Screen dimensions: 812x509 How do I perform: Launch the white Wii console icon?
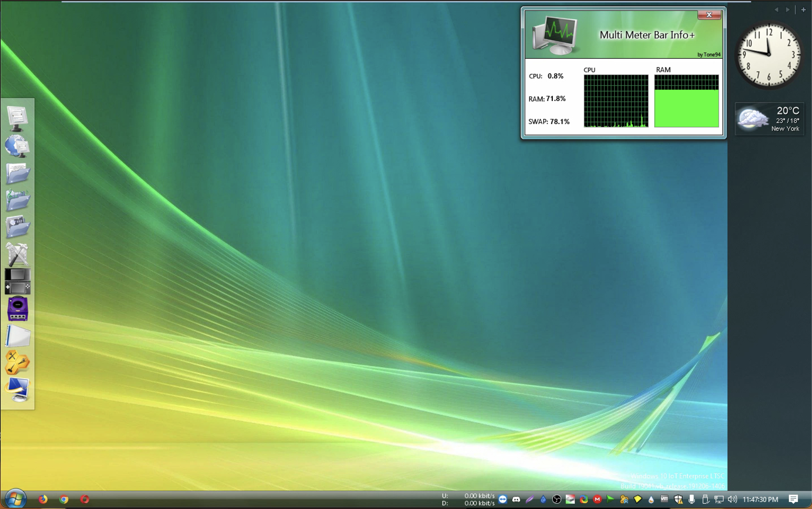17,335
